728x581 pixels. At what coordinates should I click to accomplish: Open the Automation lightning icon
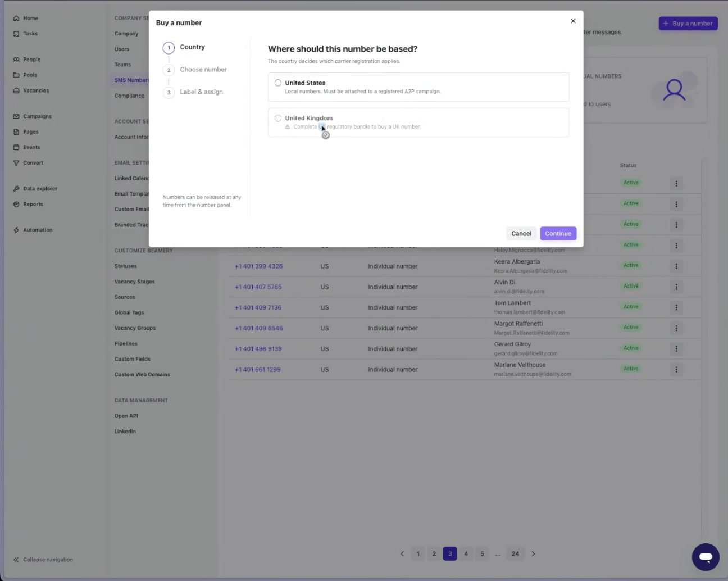coord(16,230)
